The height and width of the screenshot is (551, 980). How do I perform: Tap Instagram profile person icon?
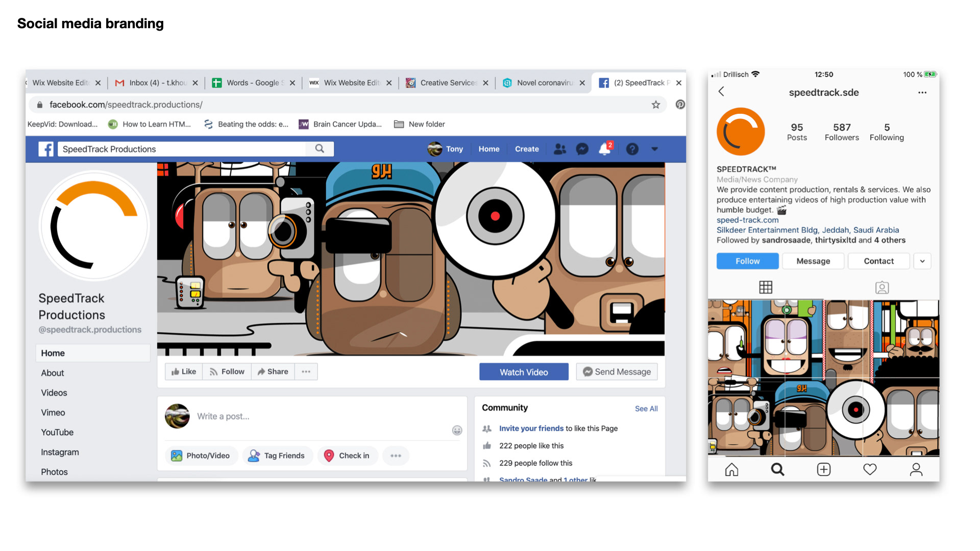coord(916,469)
